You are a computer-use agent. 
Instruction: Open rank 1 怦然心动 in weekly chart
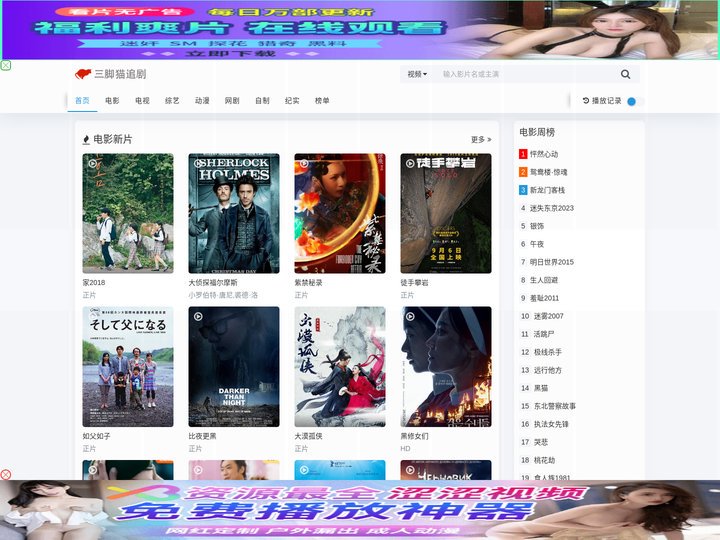(544, 154)
